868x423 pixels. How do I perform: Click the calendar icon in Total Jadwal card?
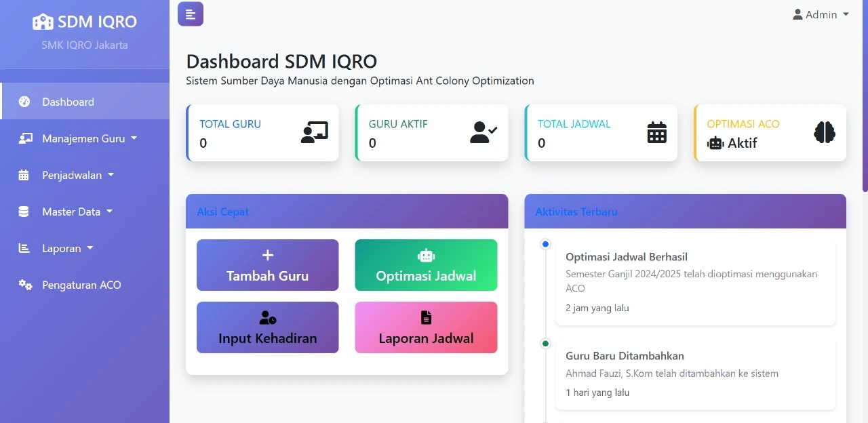point(656,132)
